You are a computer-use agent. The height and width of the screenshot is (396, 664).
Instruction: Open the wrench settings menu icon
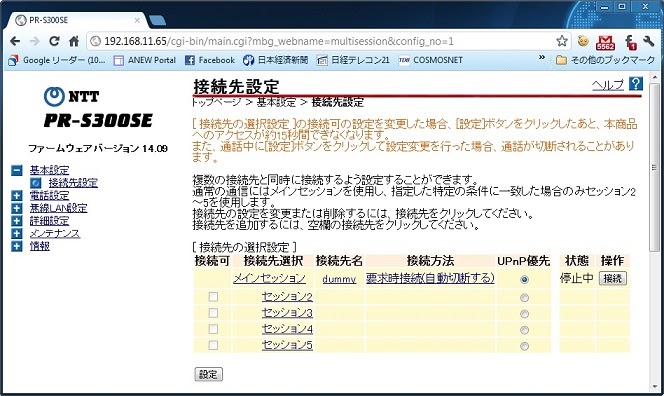tap(648, 41)
